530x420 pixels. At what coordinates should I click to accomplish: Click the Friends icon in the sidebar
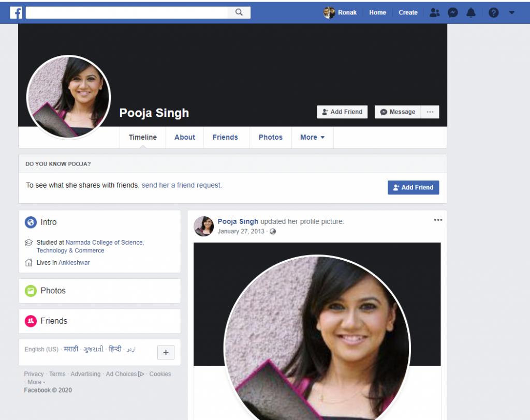31,321
